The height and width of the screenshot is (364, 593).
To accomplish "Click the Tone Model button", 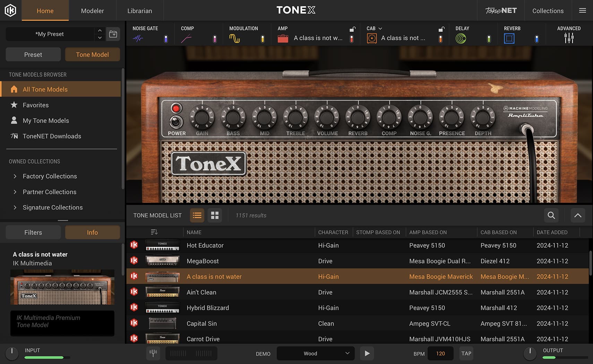I will (92, 54).
